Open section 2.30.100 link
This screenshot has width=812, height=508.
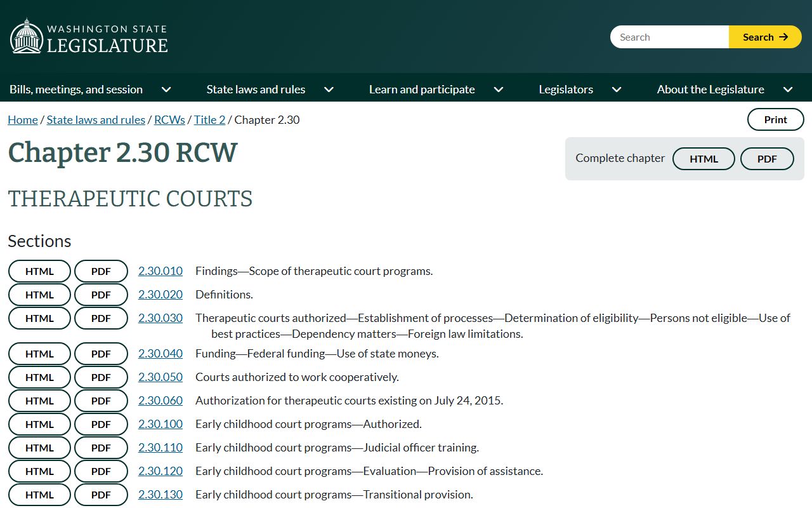pos(160,424)
